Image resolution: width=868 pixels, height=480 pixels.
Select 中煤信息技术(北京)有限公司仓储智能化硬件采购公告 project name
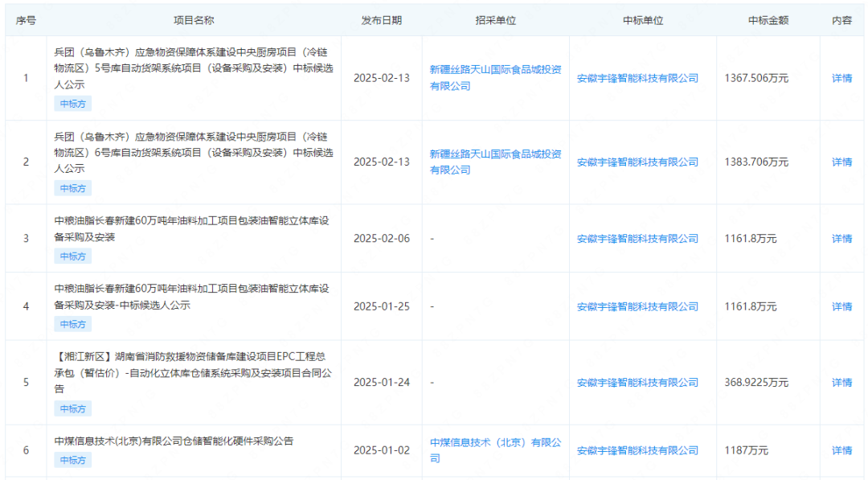pos(174,441)
